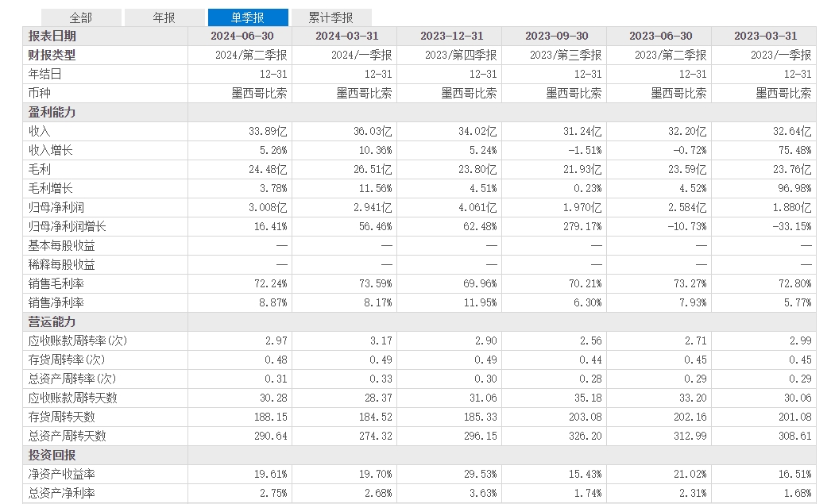Click the growth value 75.48%
Viewport: 831px width, 504px height.
[795, 150]
